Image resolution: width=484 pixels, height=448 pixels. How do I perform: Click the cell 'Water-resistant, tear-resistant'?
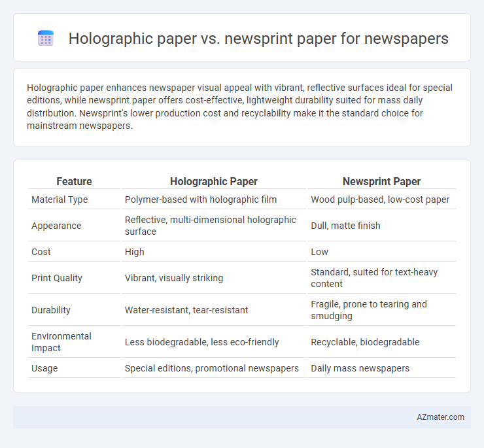point(186,310)
